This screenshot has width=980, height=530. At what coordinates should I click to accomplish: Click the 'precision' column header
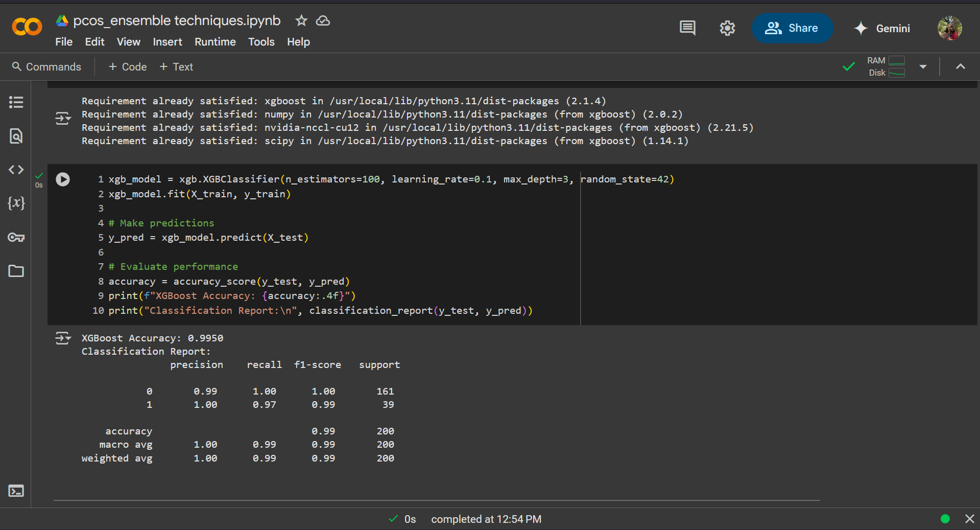pos(197,365)
